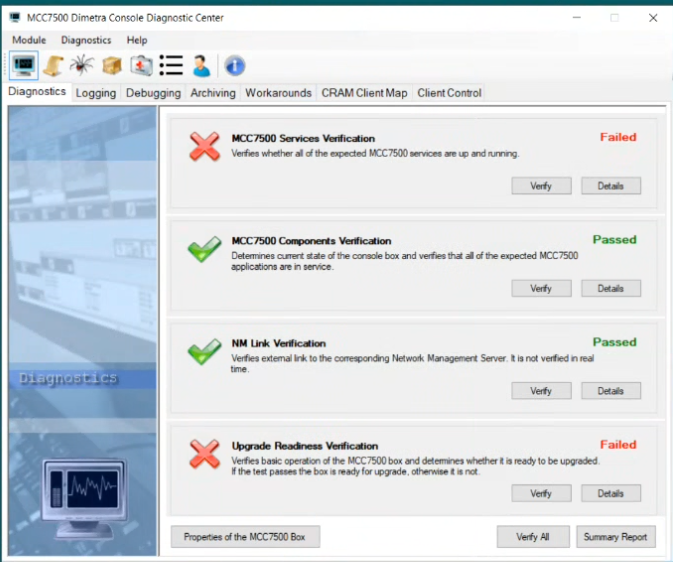Click the Verify All button
The image size is (673, 562).
pyautogui.click(x=533, y=537)
